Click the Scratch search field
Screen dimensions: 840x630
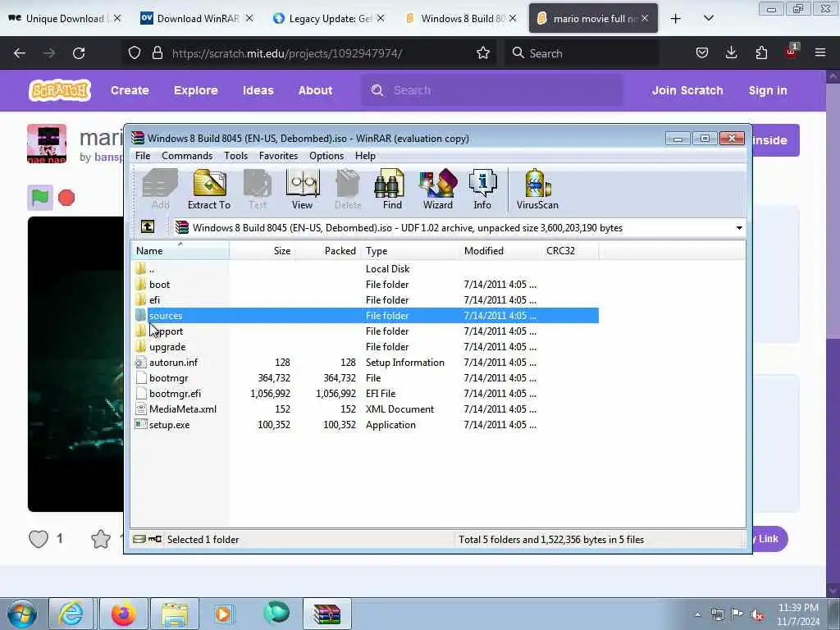pyautogui.click(x=492, y=90)
